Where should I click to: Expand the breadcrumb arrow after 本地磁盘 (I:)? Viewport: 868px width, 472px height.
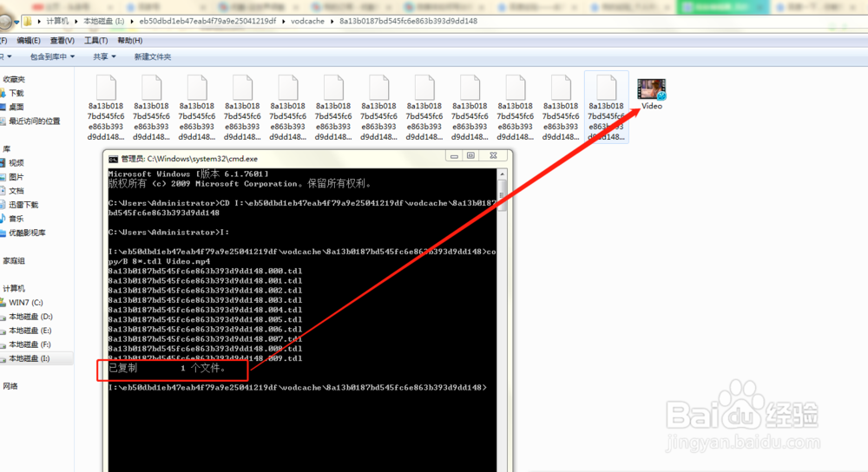pos(132,21)
